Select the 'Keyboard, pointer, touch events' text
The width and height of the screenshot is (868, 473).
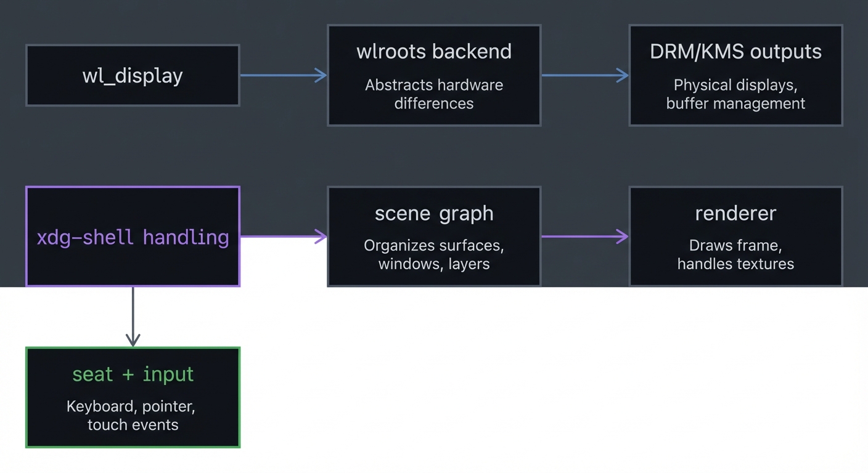(133, 416)
